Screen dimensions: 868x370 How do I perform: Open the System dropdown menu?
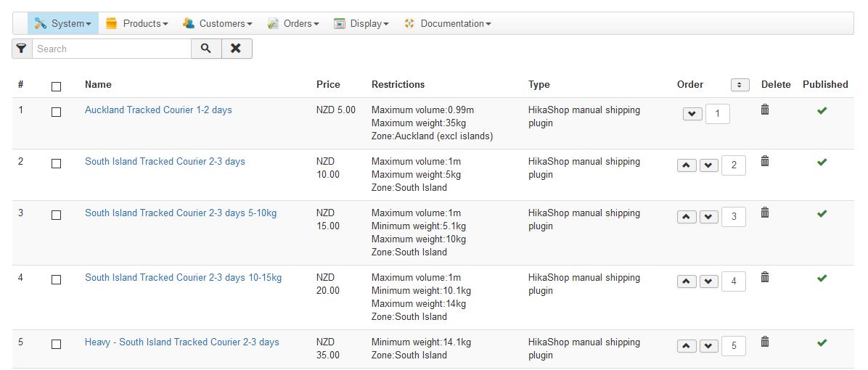[63, 23]
